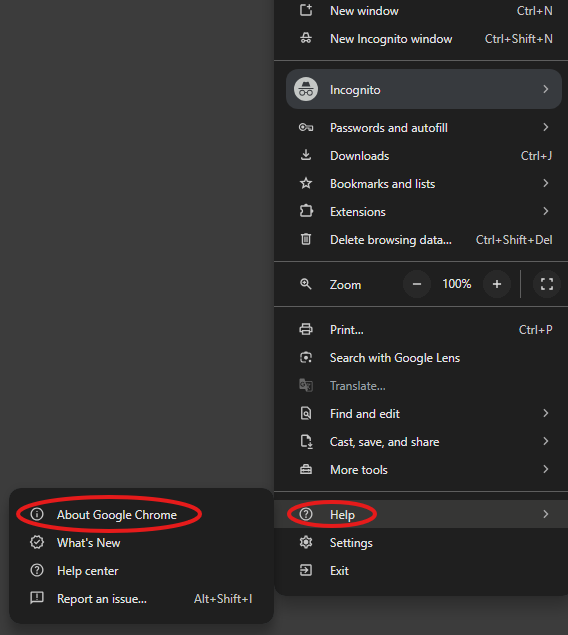568x635 pixels.
Task: Expand the Bookmarks and lists chevron
Action: click(546, 183)
